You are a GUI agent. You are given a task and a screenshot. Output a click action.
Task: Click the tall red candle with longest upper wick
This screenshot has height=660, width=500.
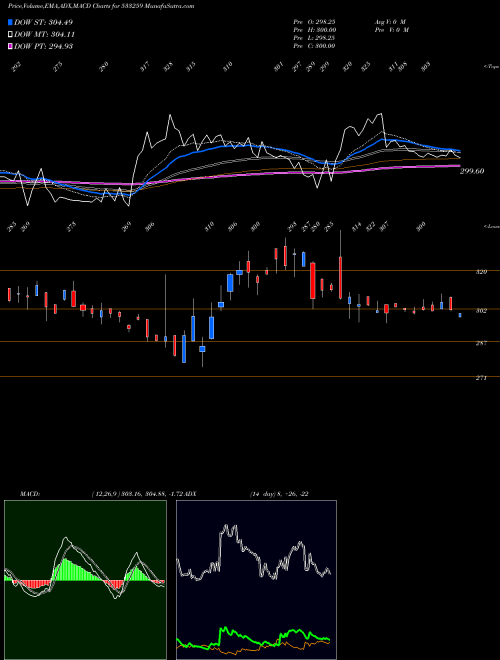coord(340,278)
